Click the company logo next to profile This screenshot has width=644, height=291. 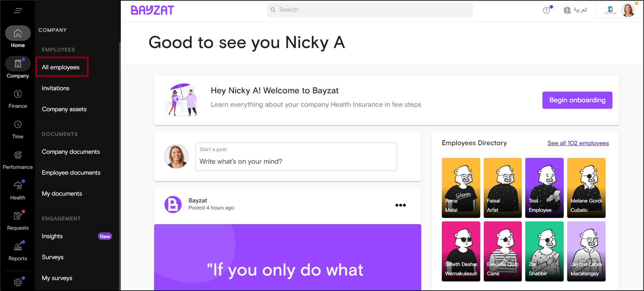click(610, 10)
